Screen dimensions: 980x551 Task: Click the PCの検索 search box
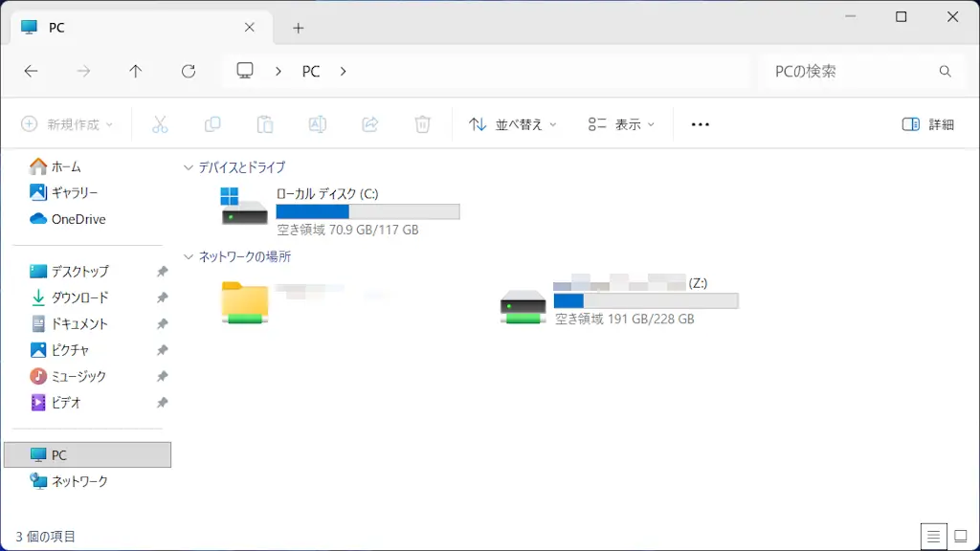coord(850,71)
